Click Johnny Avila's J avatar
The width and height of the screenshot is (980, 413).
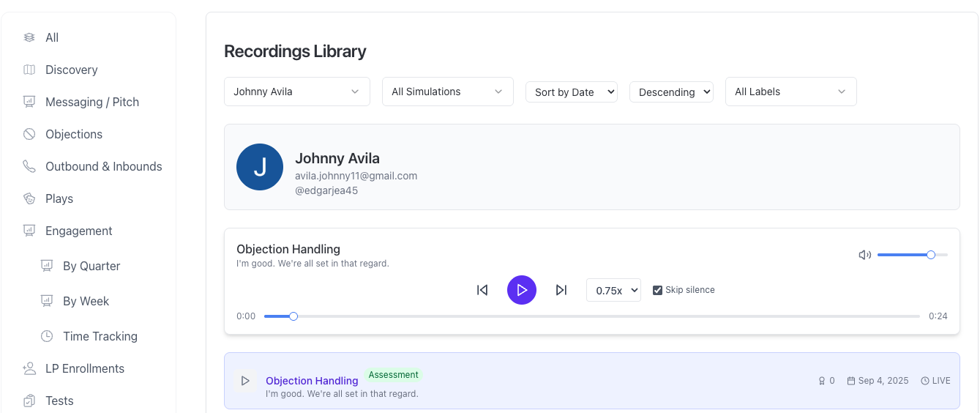pyautogui.click(x=260, y=167)
